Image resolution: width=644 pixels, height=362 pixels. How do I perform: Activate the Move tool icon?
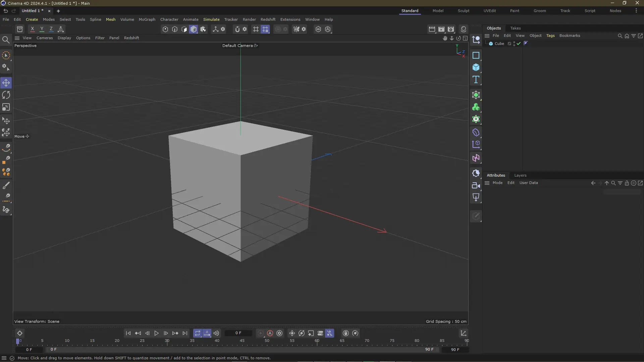click(x=6, y=83)
